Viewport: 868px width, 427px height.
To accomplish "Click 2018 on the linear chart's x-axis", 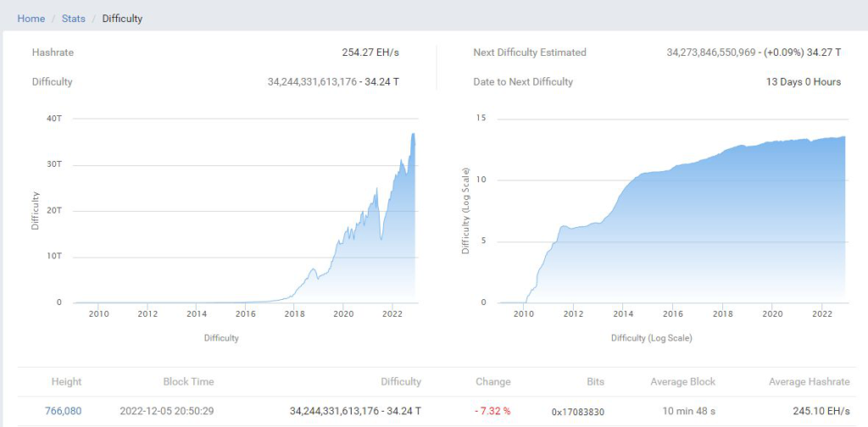I will tap(294, 314).
